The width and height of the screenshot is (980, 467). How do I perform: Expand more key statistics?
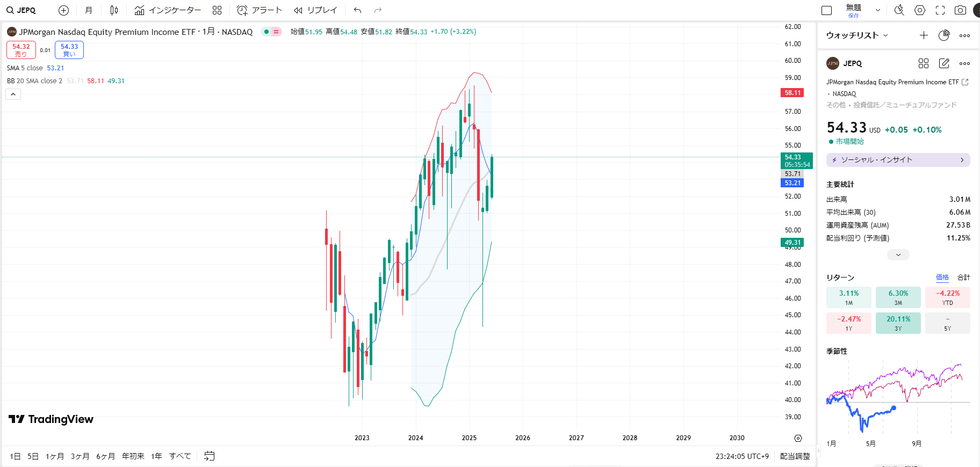click(898, 255)
